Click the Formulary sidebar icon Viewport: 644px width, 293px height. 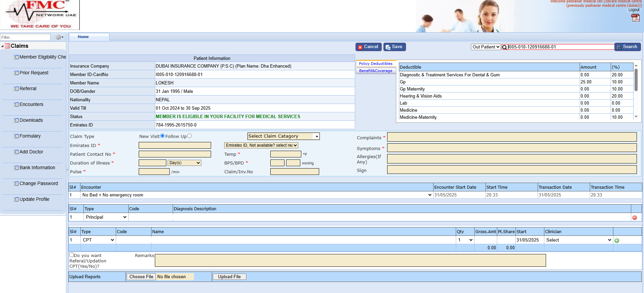pos(16,136)
